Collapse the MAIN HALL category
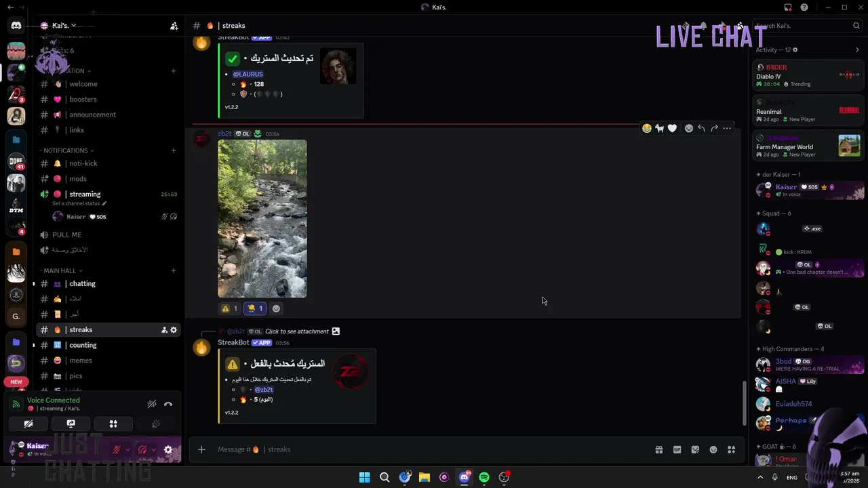Viewport: 868px width, 488px height. (60, 270)
